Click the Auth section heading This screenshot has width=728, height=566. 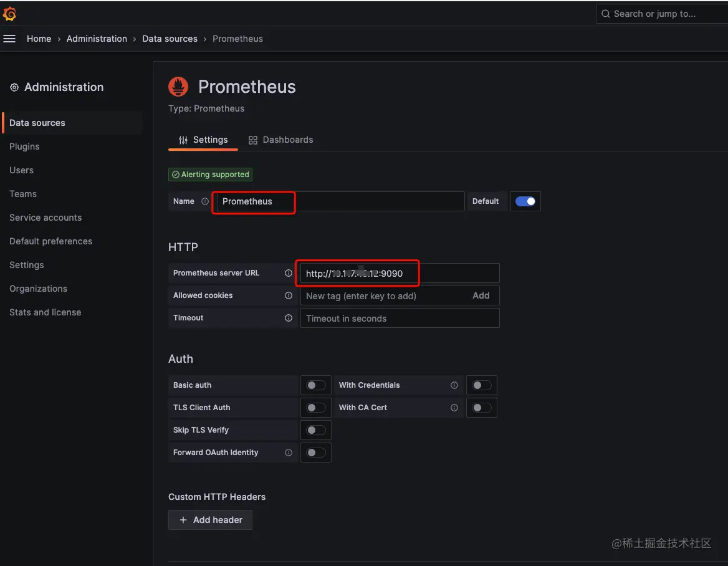(x=181, y=359)
